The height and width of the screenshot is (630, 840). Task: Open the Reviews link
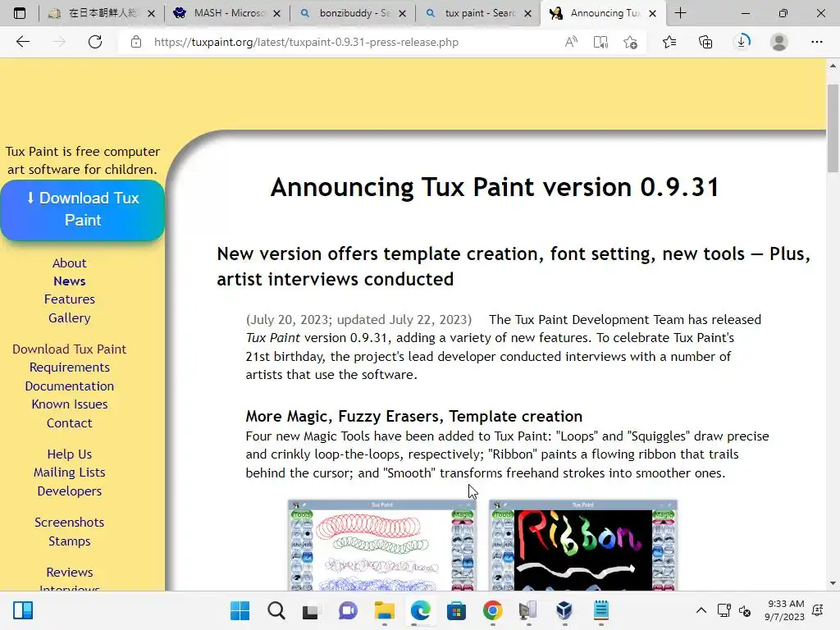69,572
